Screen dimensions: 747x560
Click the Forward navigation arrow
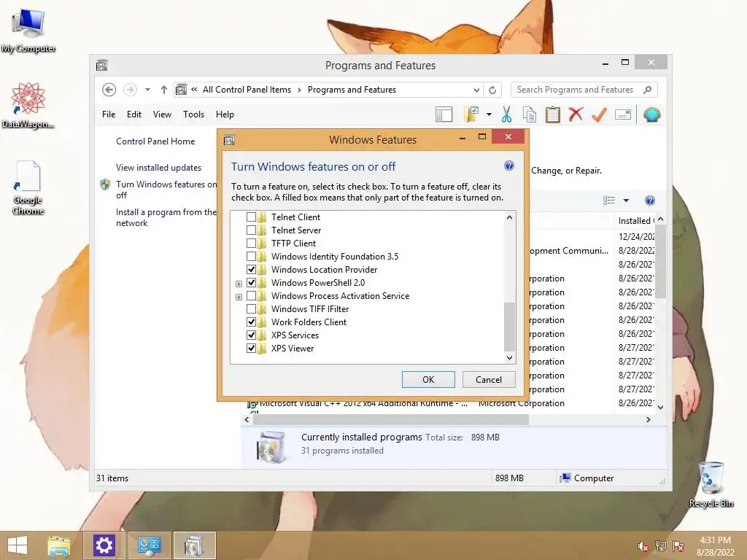[x=130, y=90]
